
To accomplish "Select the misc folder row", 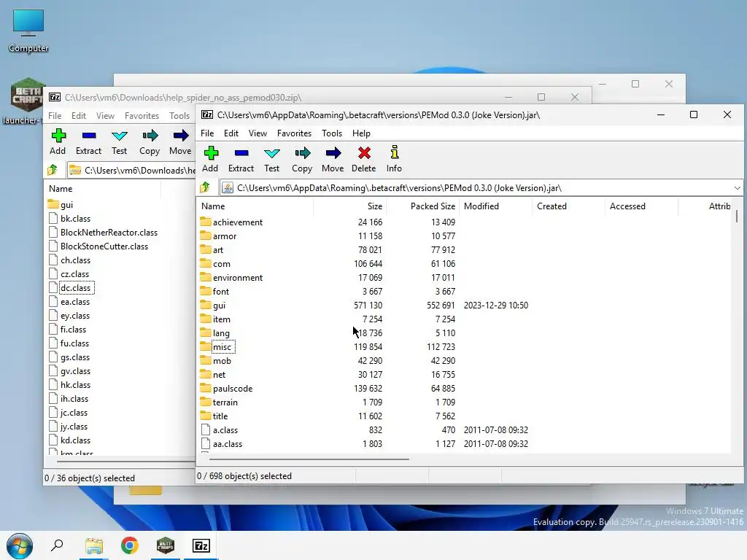I will (222, 346).
